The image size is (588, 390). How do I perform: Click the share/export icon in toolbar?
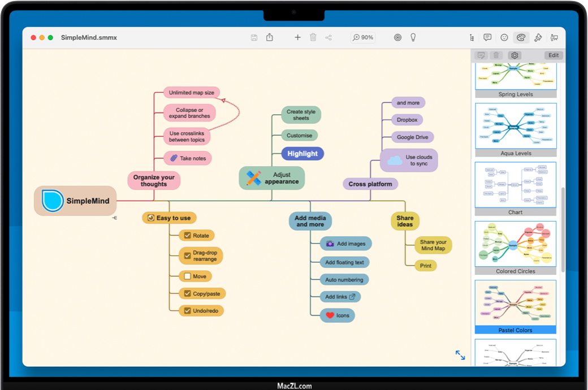click(x=270, y=37)
